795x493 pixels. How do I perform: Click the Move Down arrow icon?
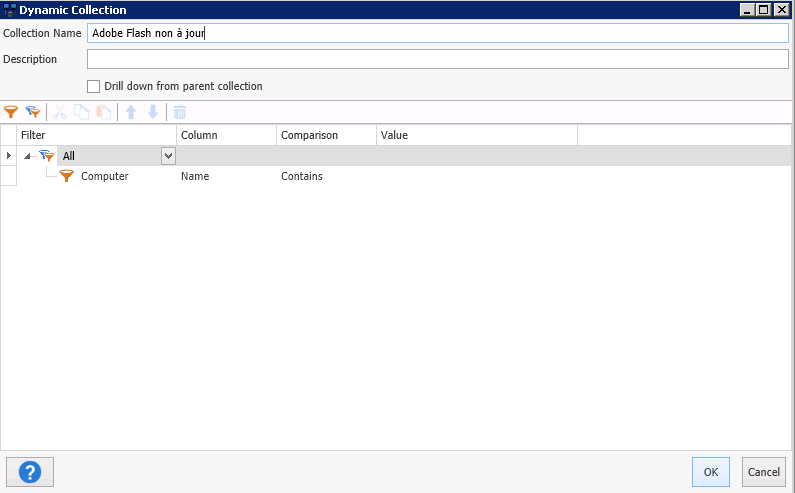pos(153,112)
